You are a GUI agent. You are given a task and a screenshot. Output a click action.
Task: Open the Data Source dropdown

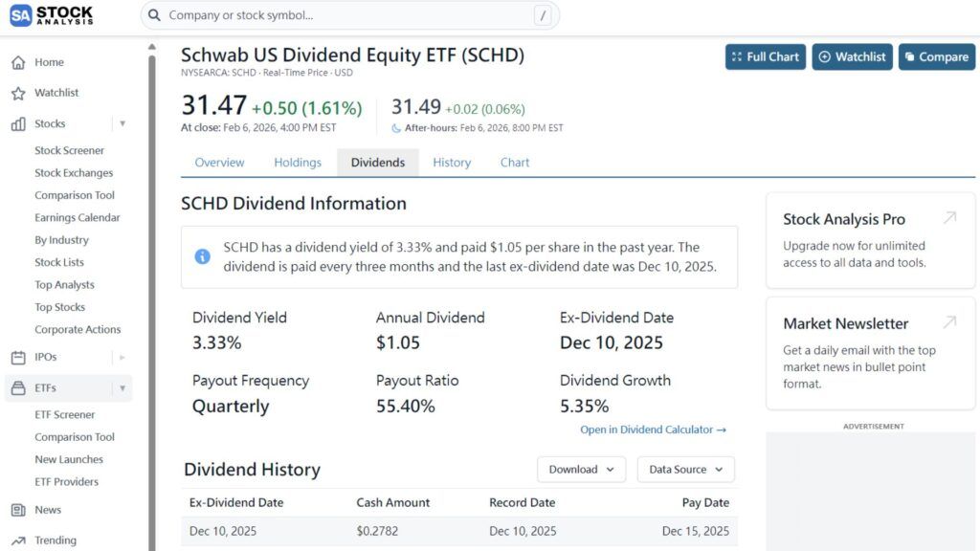point(685,469)
